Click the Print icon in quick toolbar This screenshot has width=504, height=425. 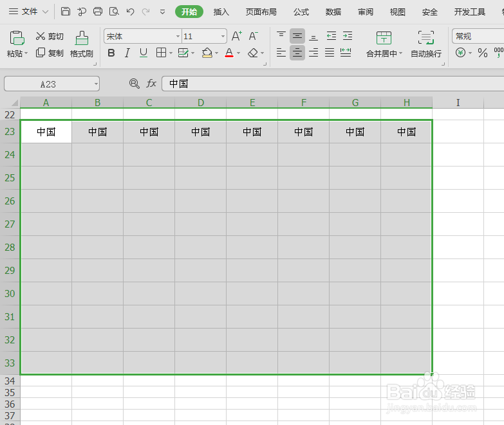98,12
